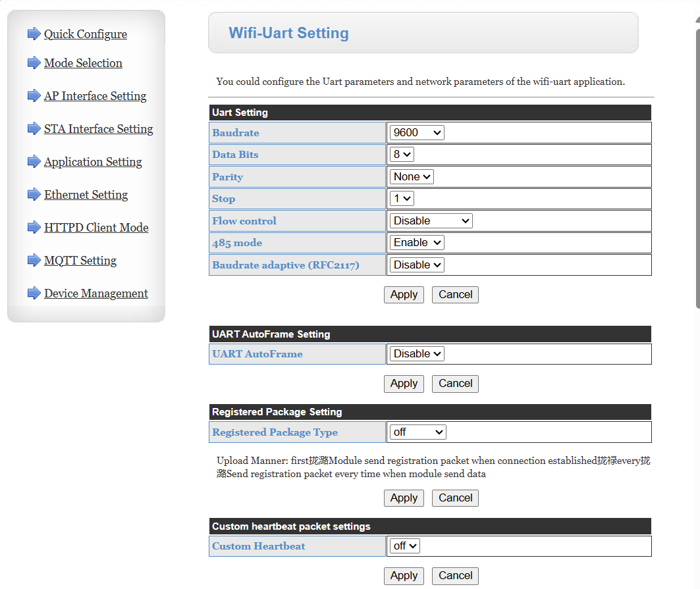Click the Registered Package Setting header
This screenshot has height=589, width=700.
tap(430, 412)
